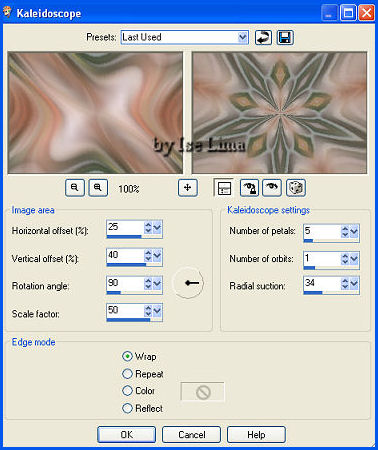Screen dimensions: 378x450
Task: Choose the Color edge mode option
Action: tap(127, 390)
